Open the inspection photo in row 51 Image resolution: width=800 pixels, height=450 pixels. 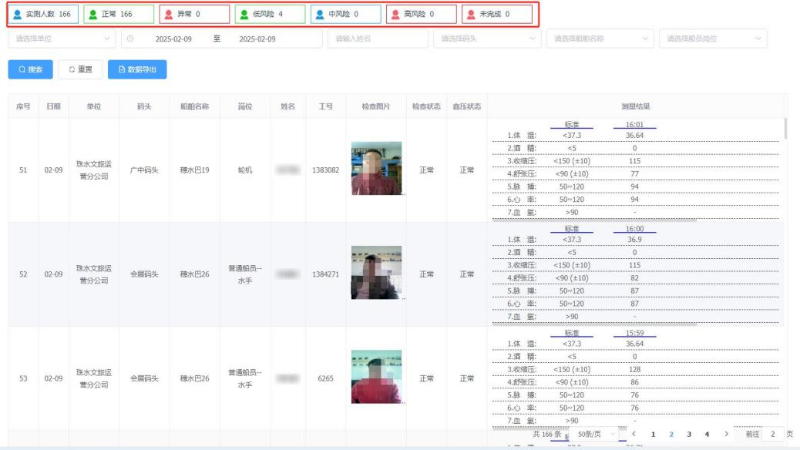coord(376,169)
